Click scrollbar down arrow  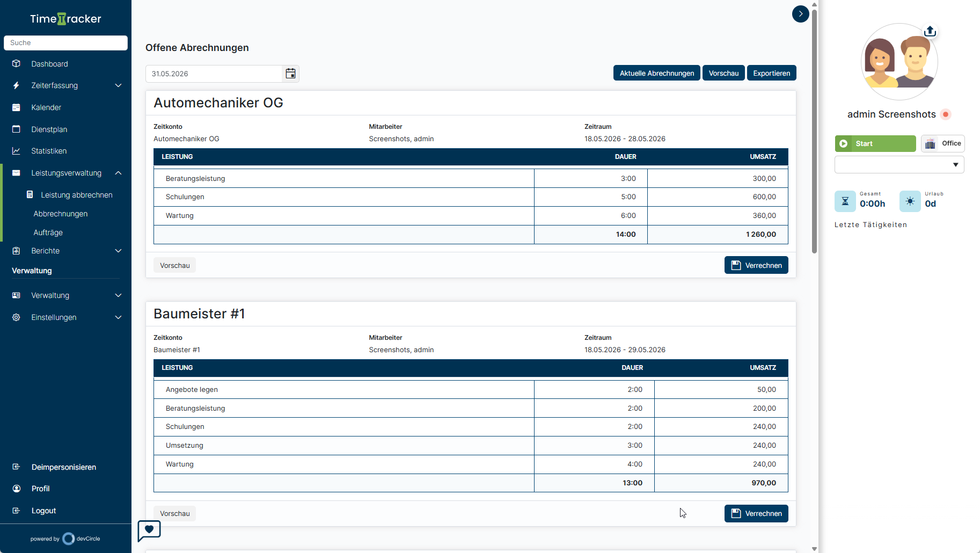(814, 549)
